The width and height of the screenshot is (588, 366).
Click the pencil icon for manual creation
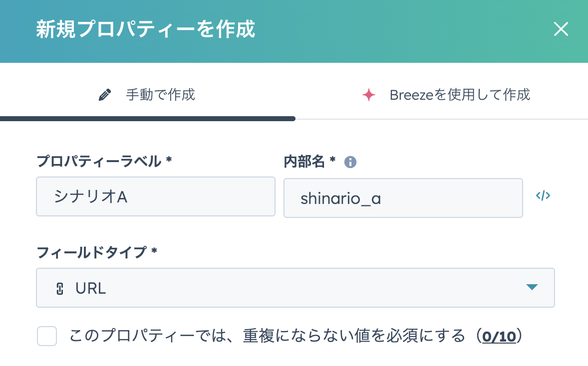click(105, 95)
